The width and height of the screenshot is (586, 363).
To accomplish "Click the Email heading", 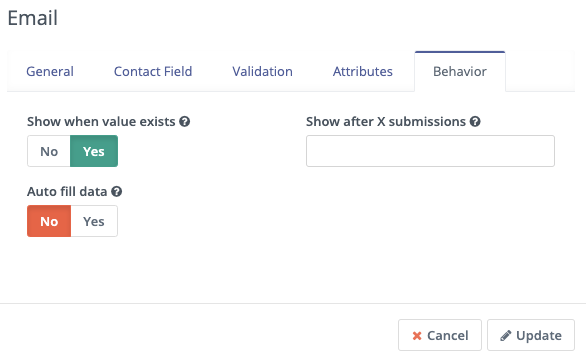I will point(33,18).
